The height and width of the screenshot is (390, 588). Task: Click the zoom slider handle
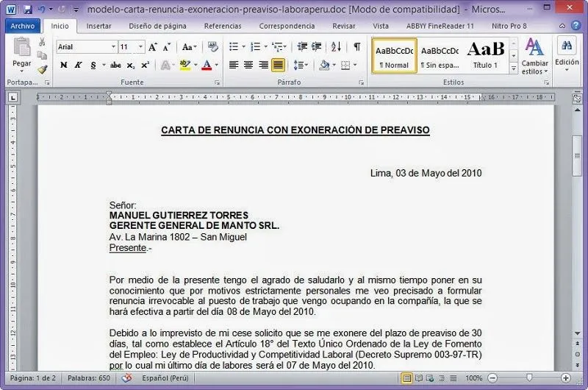[x=529, y=377]
